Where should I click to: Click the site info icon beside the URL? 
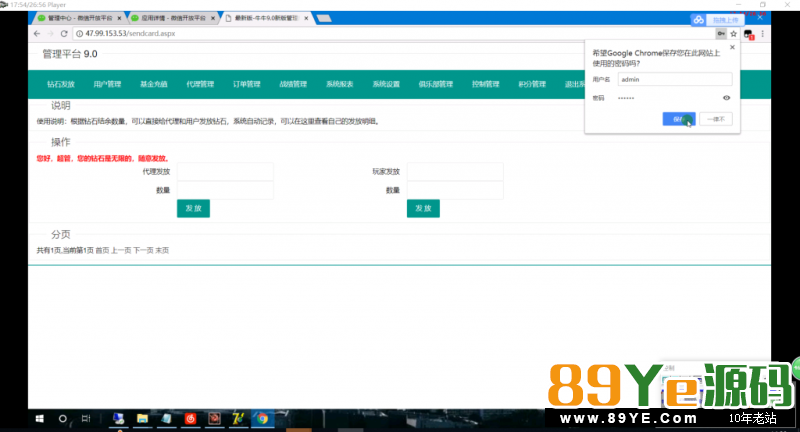[79, 34]
